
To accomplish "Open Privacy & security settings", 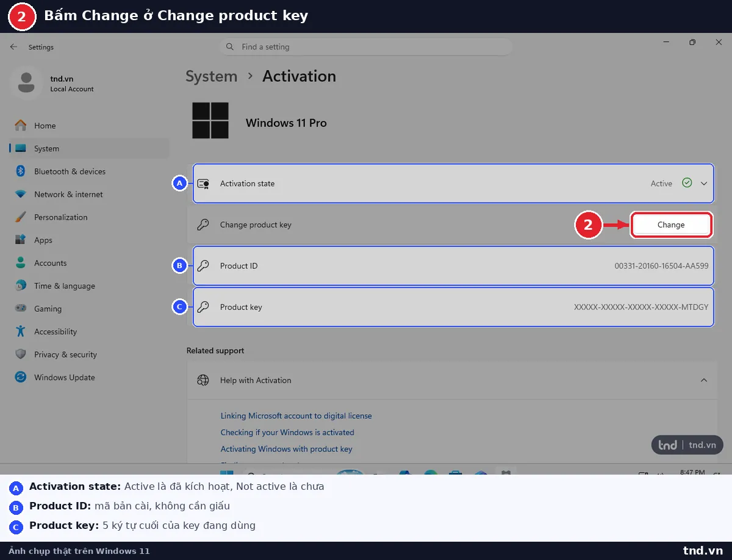I will click(89, 354).
